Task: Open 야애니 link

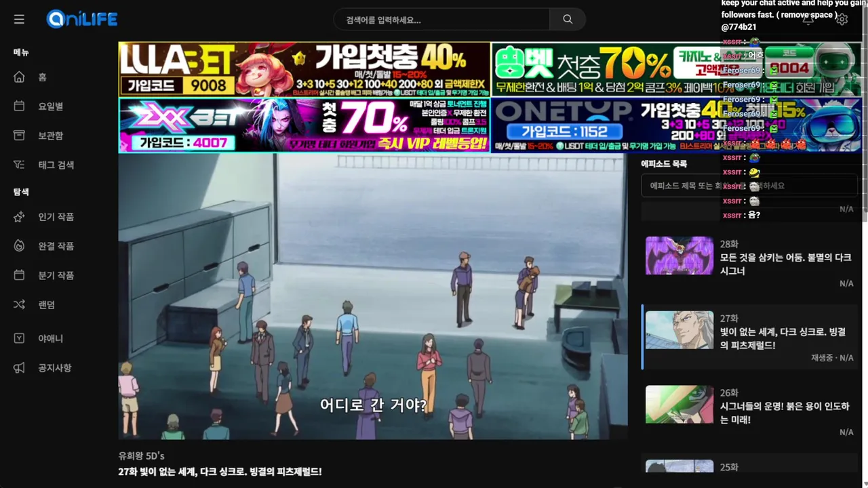Action: pyautogui.click(x=50, y=338)
